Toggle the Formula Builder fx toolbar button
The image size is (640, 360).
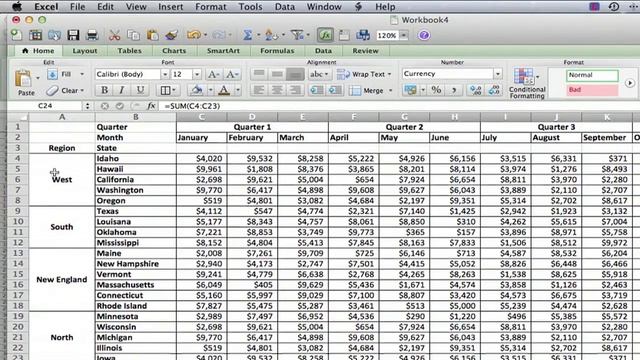(x=325, y=35)
